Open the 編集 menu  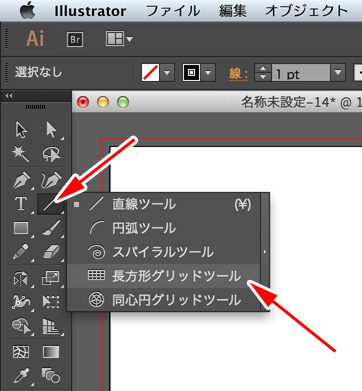tap(233, 11)
